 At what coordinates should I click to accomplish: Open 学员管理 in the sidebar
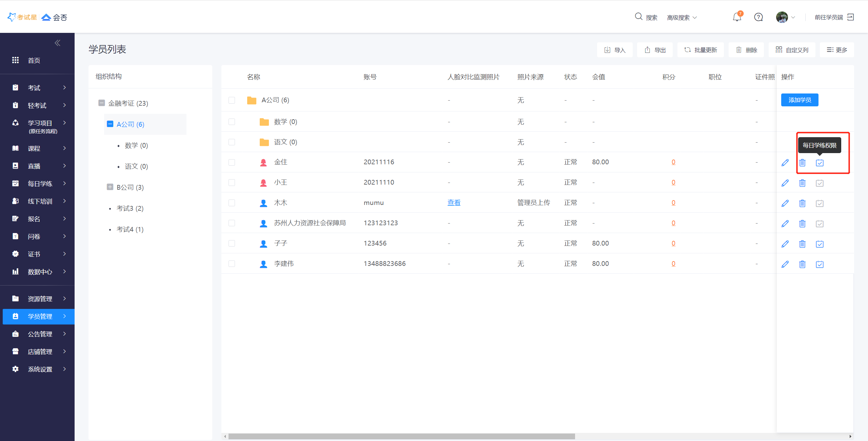click(x=40, y=316)
